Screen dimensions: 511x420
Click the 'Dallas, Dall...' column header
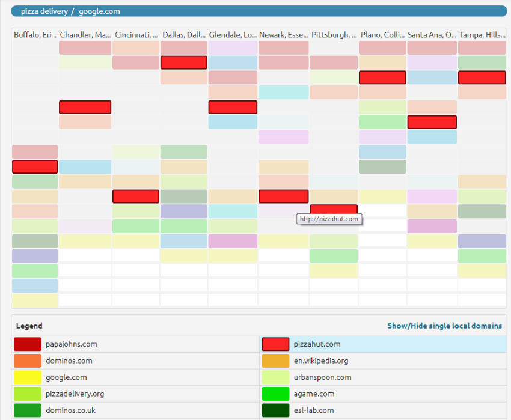pyautogui.click(x=184, y=35)
